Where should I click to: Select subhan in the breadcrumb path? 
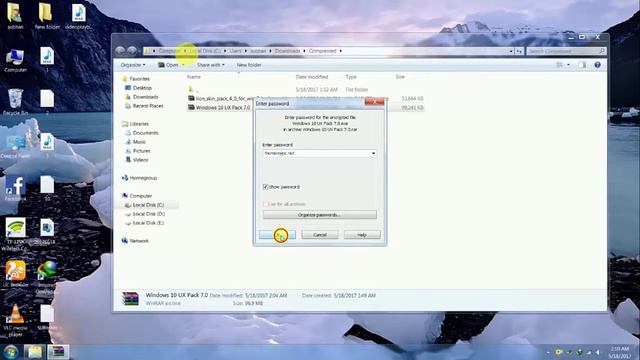coord(258,51)
